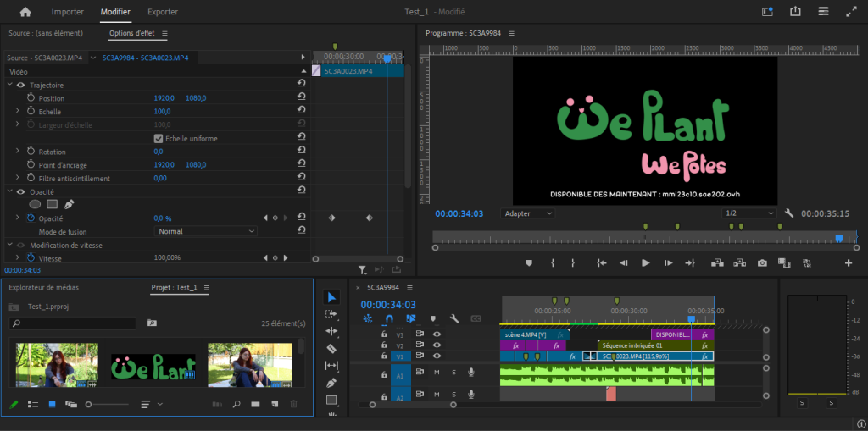Select the free draw bezier pen mask

(x=69, y=204)
